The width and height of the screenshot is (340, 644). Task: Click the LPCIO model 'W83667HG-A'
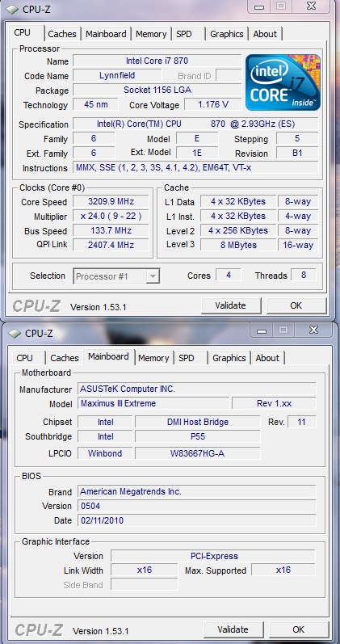click(x=198, y=454)
